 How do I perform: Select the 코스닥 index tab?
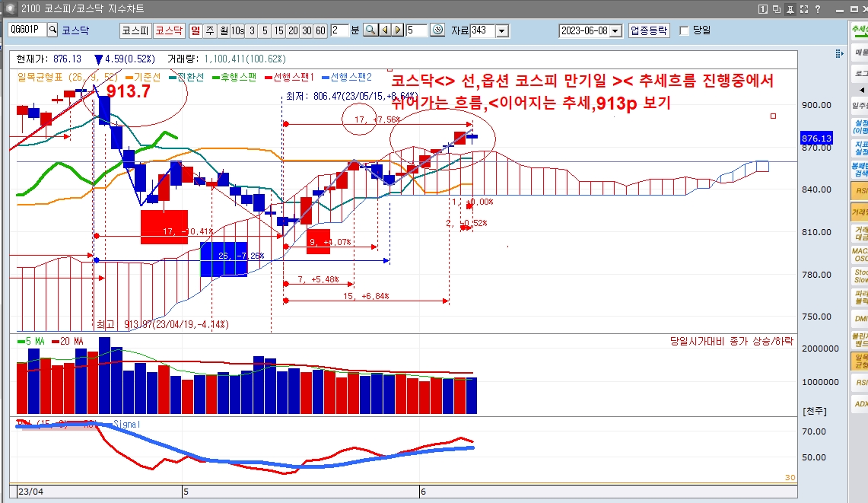point(169,30)
